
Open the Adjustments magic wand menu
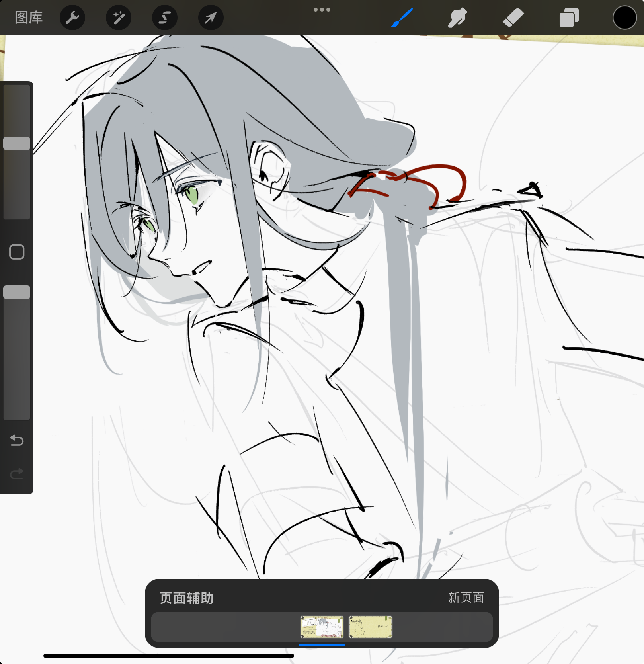point(119,18)
